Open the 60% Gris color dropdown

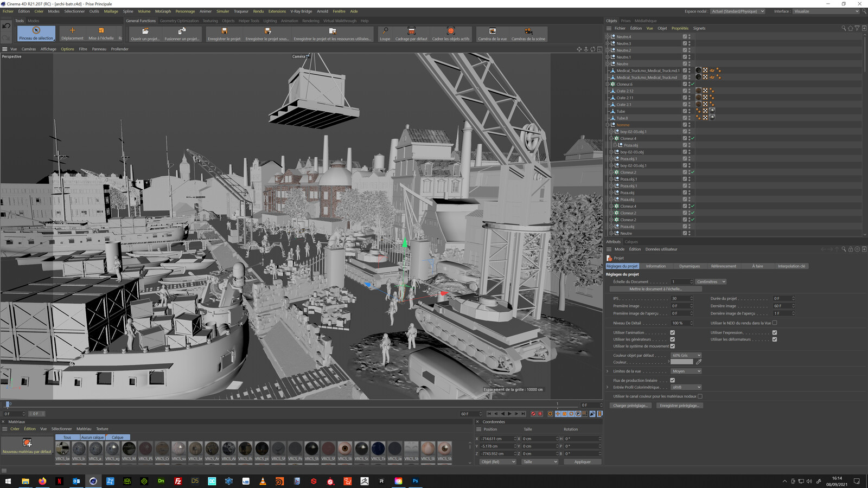(686, 356)
